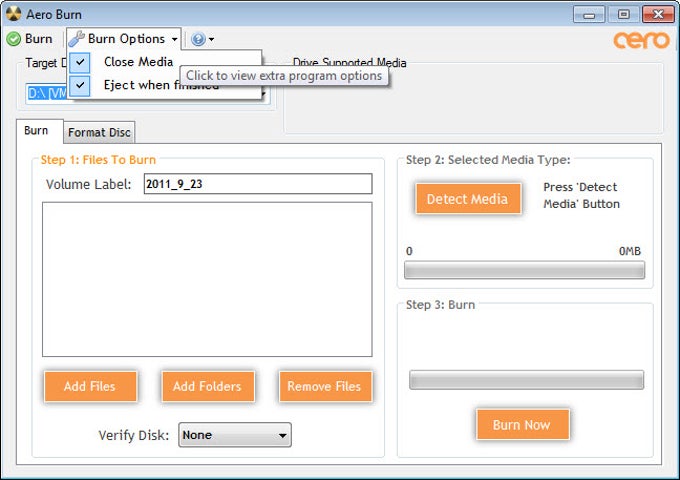Expand the Burn Options dropdown arrow
The image size is (680, 480).
pos(174,39)
